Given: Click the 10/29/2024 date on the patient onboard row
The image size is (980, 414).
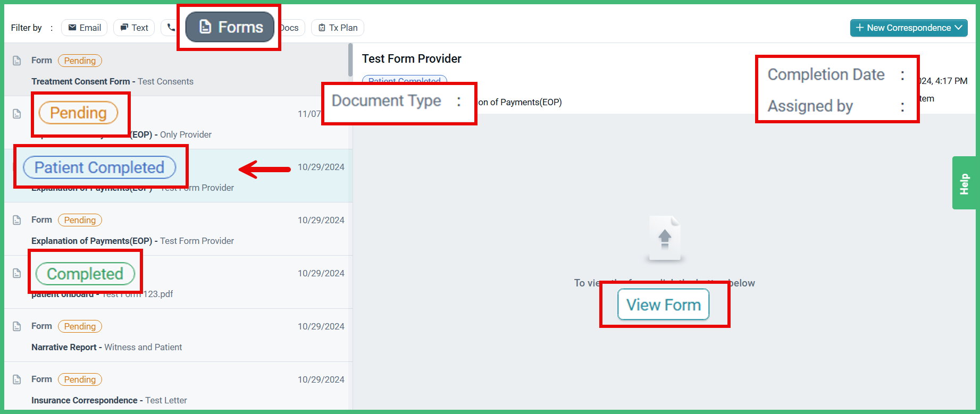Looking at the screenshot, I should click(x=321, y=273).
